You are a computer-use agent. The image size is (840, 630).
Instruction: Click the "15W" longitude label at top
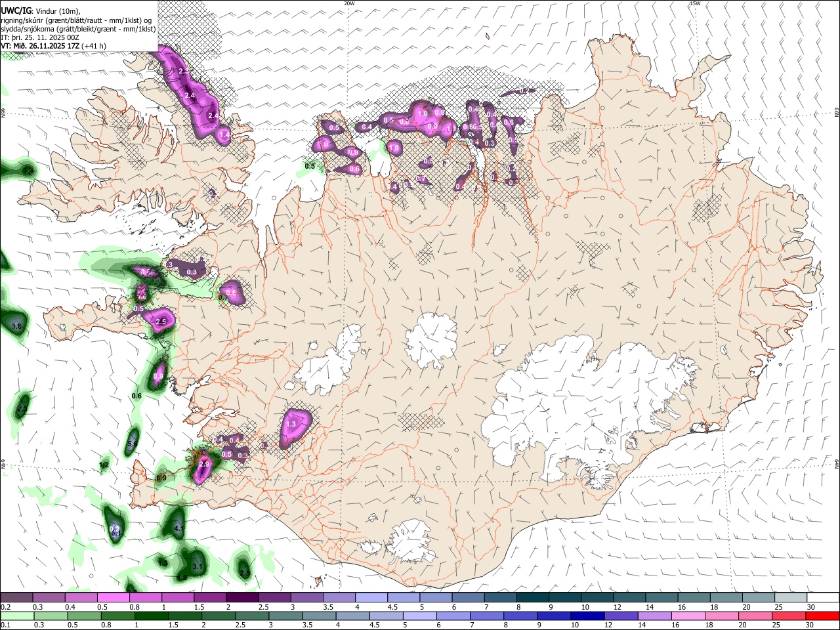click(695, 3)
